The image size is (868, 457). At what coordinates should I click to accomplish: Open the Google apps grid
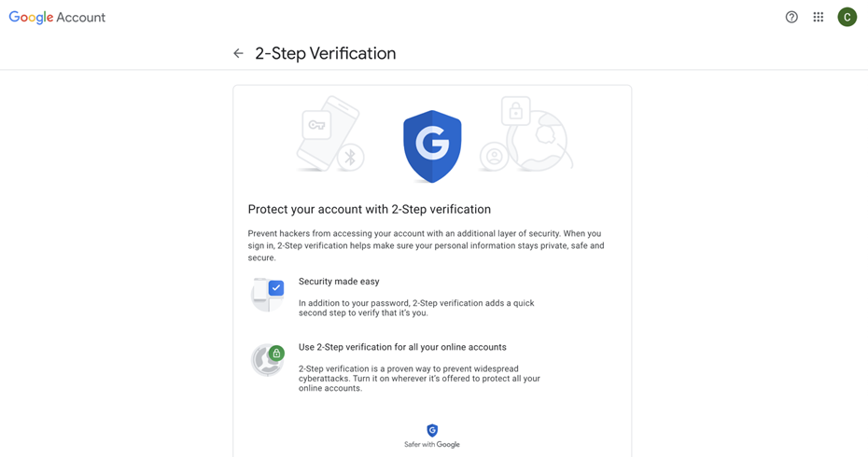819,17
